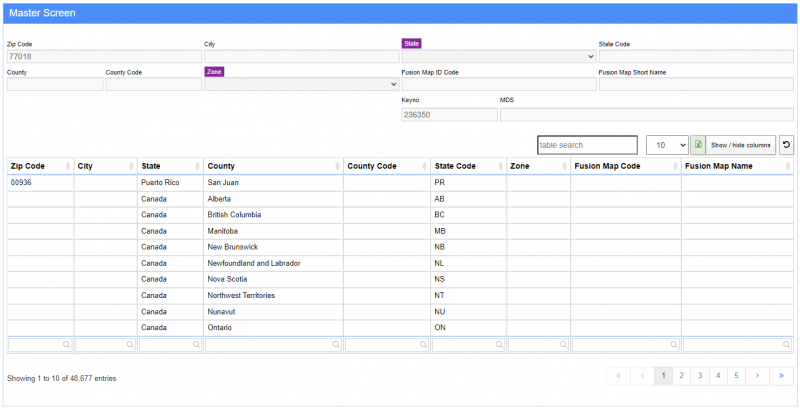Click the Show / hide columns button
Viewport: 800px width, 408px height.
741,145
